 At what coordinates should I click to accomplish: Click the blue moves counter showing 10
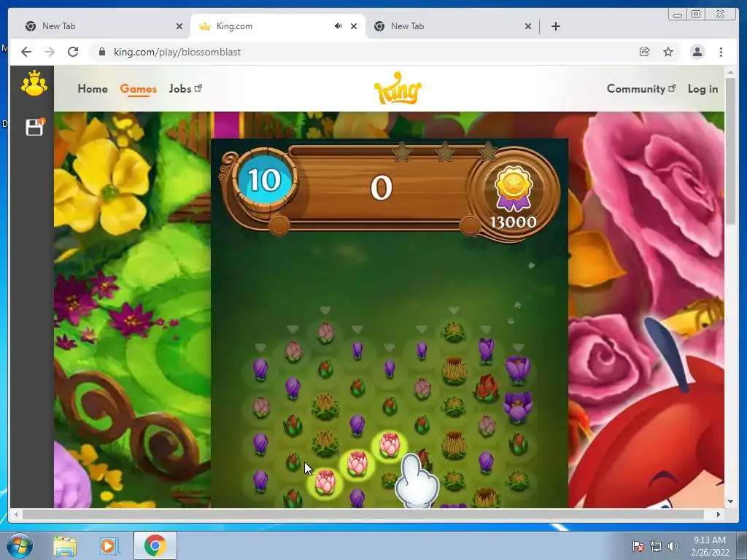(264, 180)
